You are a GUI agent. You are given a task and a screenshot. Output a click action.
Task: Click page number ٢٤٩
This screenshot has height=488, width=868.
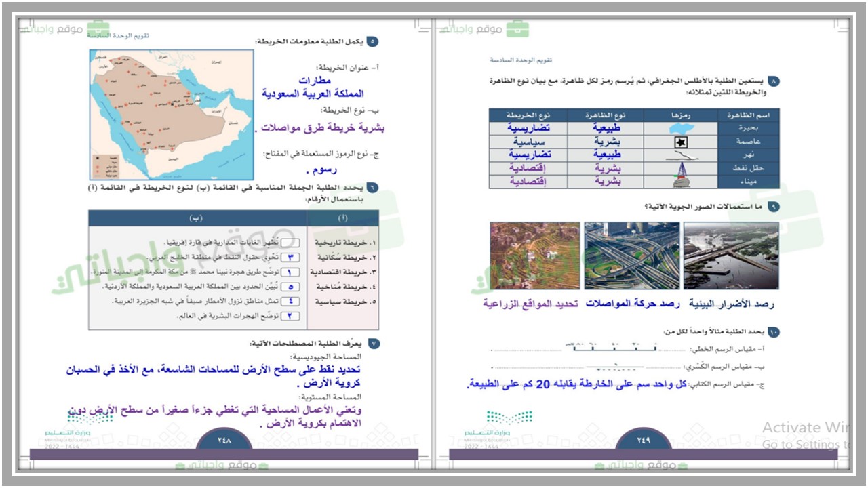point(644,440)
